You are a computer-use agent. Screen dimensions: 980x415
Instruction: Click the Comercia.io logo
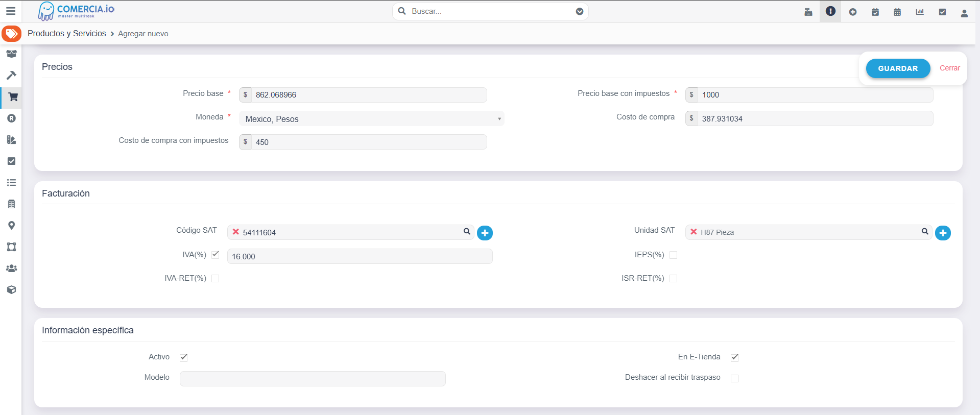click(x=77, y=11)
